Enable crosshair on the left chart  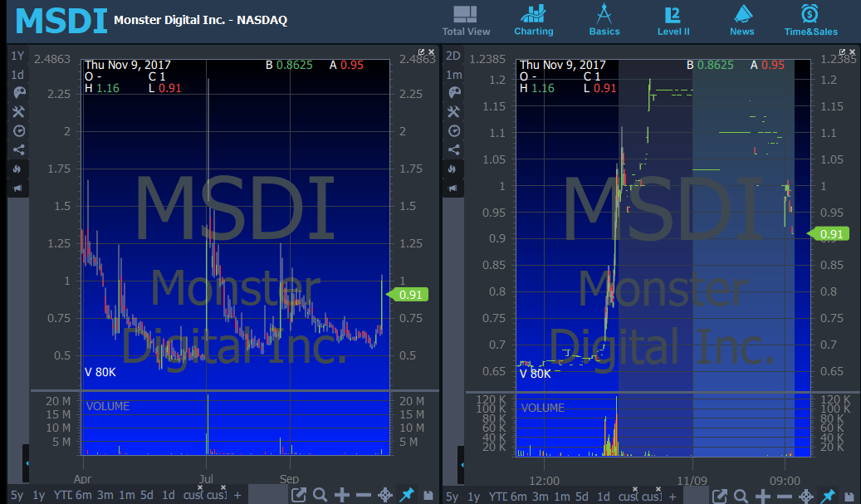pos(385,495)
